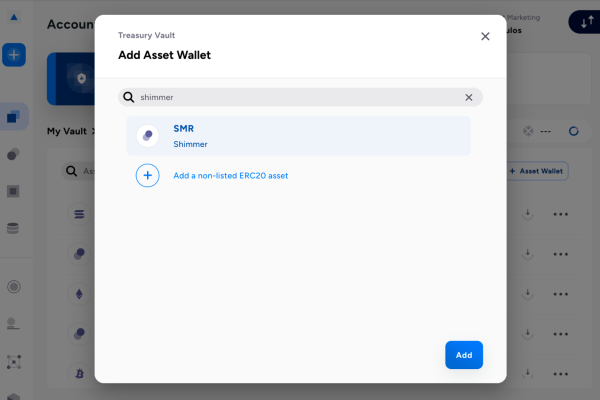Clear the shimmer search text
This screenshot has width=600, height=400.
click(468, 97)
